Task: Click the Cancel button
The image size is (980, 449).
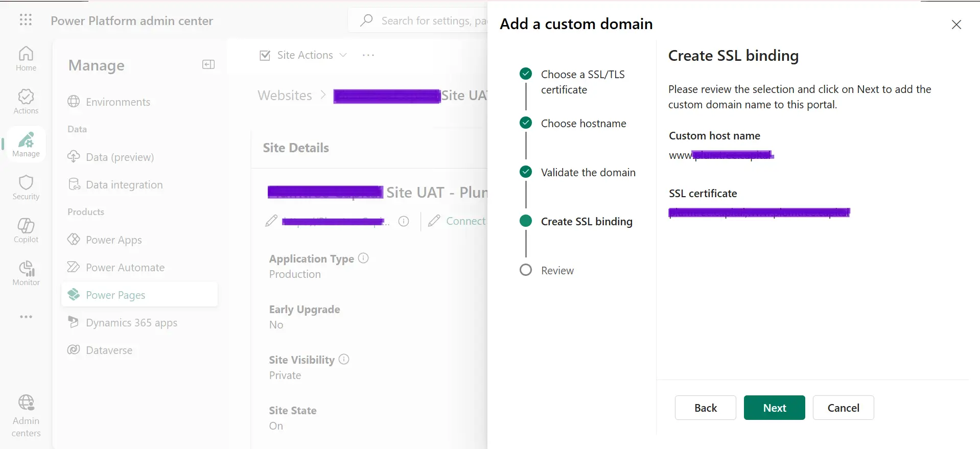Action: coord(844,408)
